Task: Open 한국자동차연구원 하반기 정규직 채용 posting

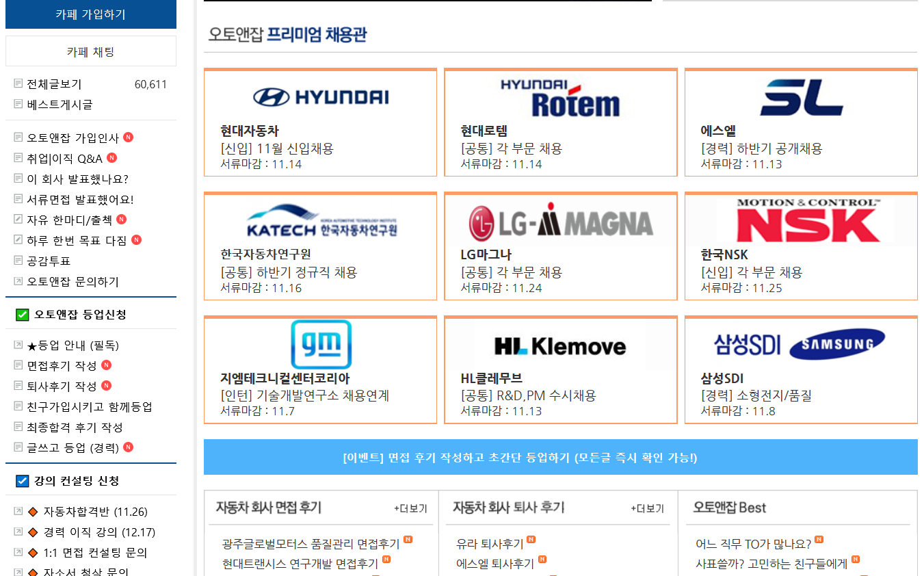Action: (x=289, y=272)
